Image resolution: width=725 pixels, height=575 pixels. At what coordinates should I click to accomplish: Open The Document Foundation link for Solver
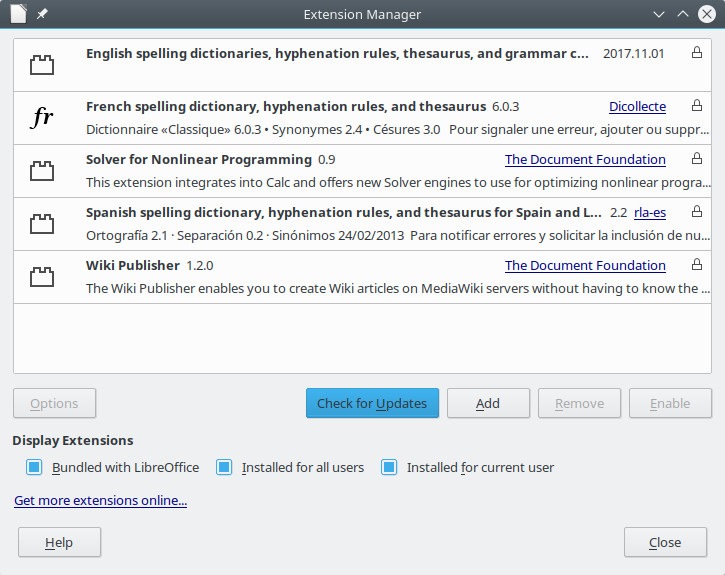tap(585, 159)
